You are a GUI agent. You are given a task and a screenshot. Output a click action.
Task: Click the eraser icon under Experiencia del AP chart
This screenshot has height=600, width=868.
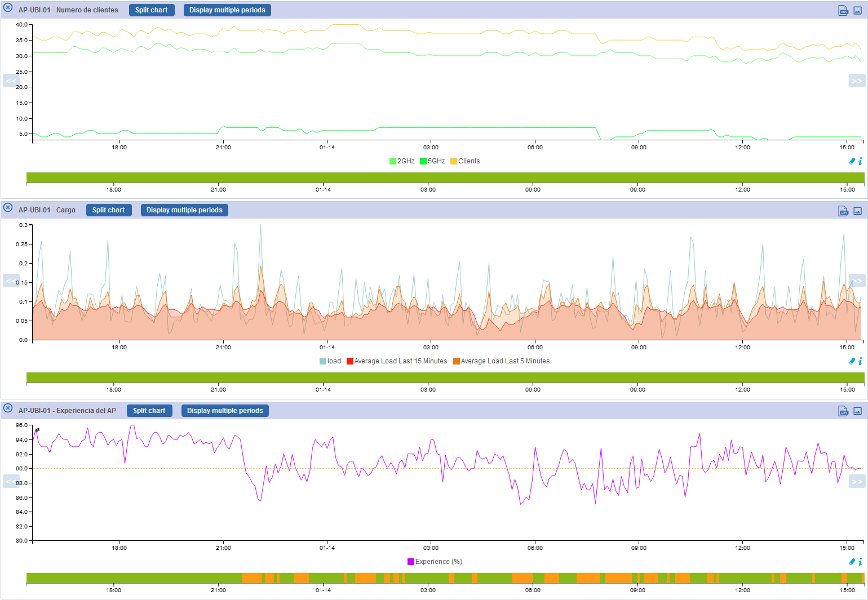[x=852, y=562]
